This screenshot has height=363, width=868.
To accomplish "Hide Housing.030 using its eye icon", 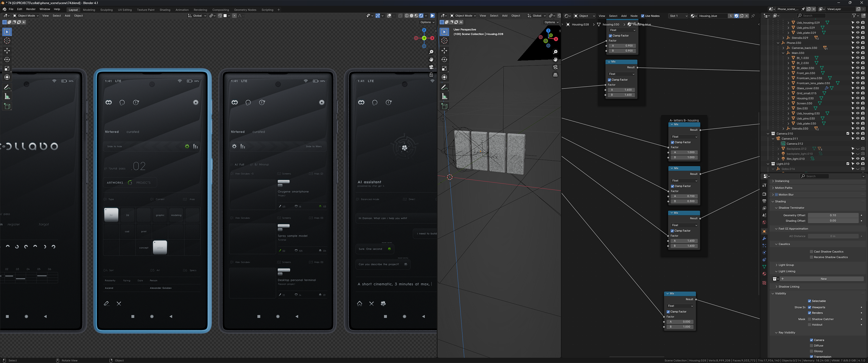I will 857,98.
